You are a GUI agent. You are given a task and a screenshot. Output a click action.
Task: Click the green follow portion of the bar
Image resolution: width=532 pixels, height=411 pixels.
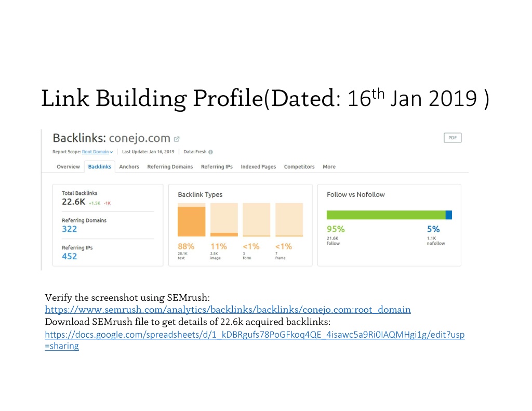(386, 215)
